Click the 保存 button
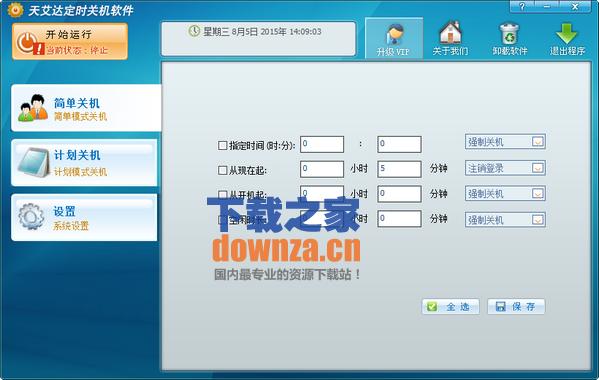This screenshot has height=380, width=599. 516,307
